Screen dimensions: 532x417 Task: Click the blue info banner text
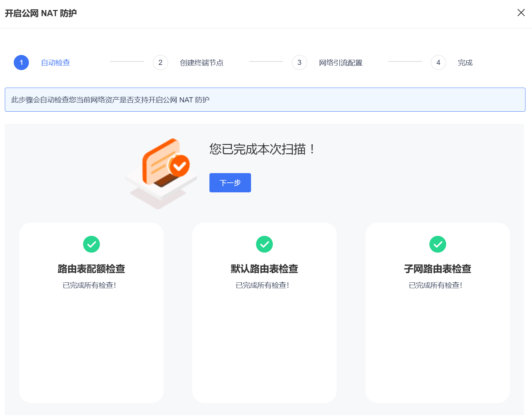(110, 100)
